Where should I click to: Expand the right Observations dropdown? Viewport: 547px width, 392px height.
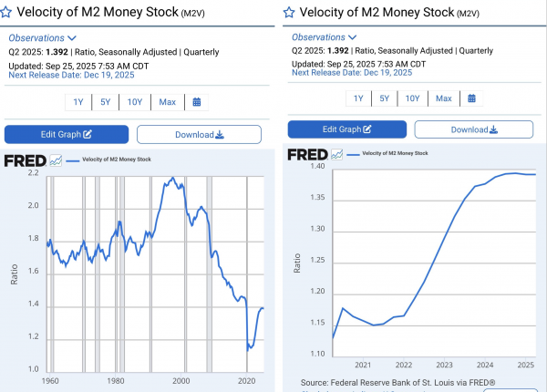coord(324,37)
